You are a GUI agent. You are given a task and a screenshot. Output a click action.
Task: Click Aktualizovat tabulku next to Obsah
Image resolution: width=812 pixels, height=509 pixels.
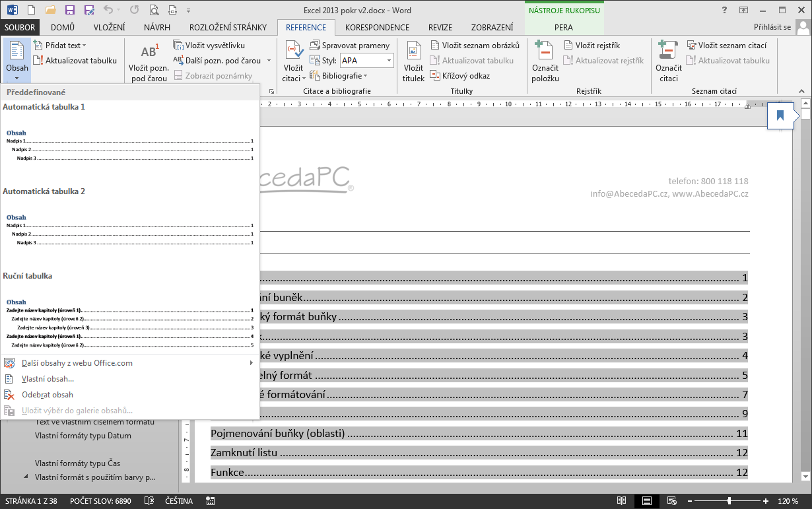(x=75, y=61)
